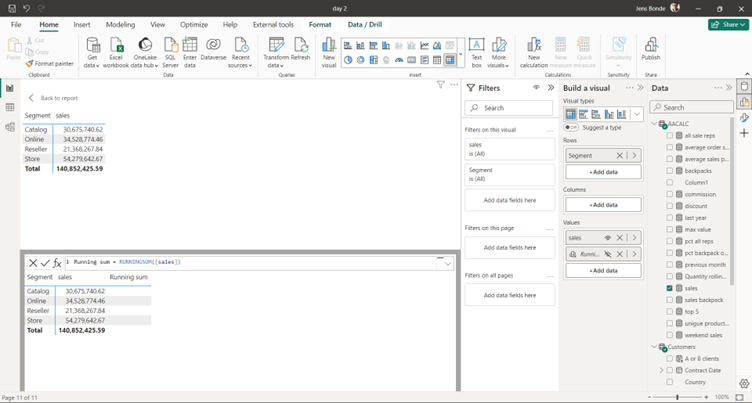
Task: Switch to the Data / Drill tab
Action: pos(364,24)
